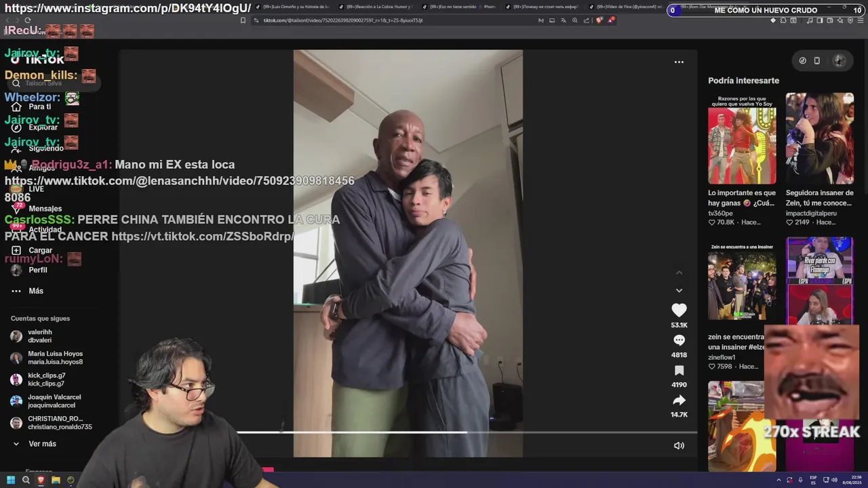868x488 pixels.
Task: Click the phone app icon beside the top-right avatar
Action: tap(816, 60)
